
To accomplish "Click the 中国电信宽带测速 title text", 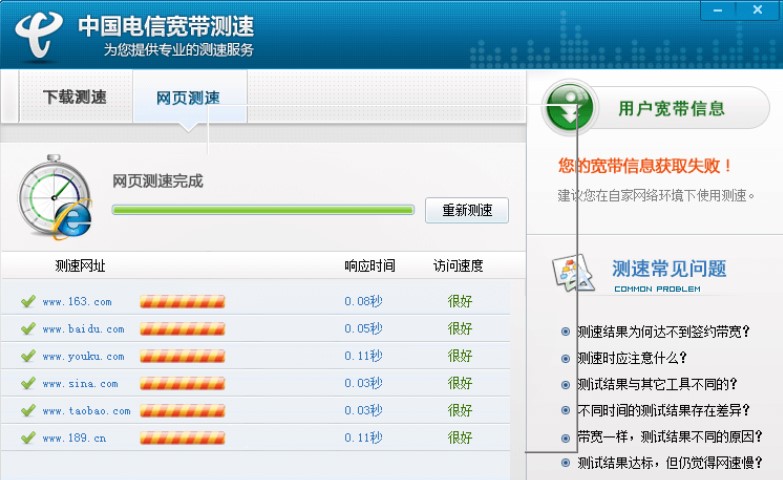I will coord(166,26).
